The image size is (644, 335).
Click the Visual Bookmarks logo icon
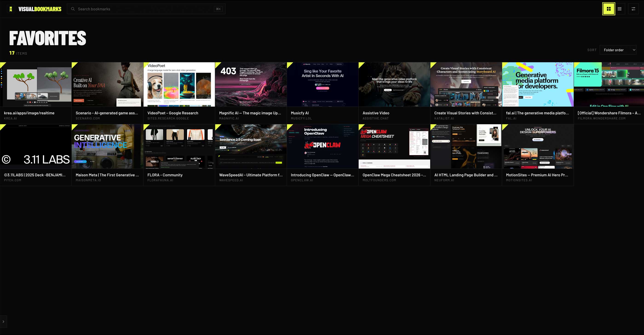tap(11, 9)
